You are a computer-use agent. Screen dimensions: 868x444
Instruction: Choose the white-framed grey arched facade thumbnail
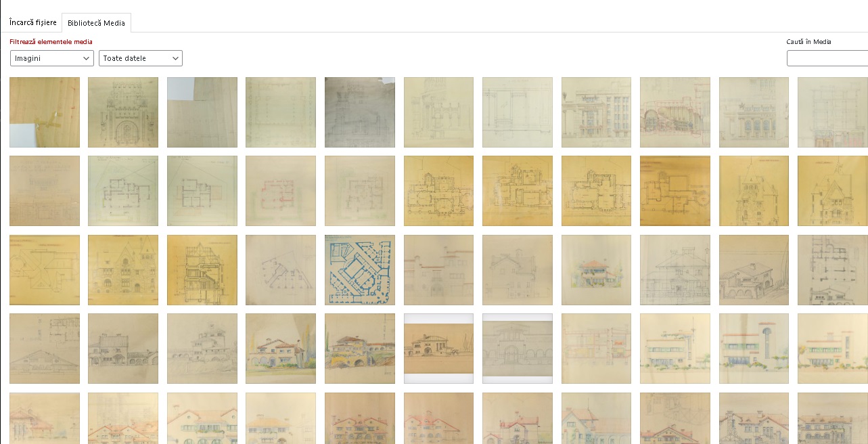click(518, 349)
